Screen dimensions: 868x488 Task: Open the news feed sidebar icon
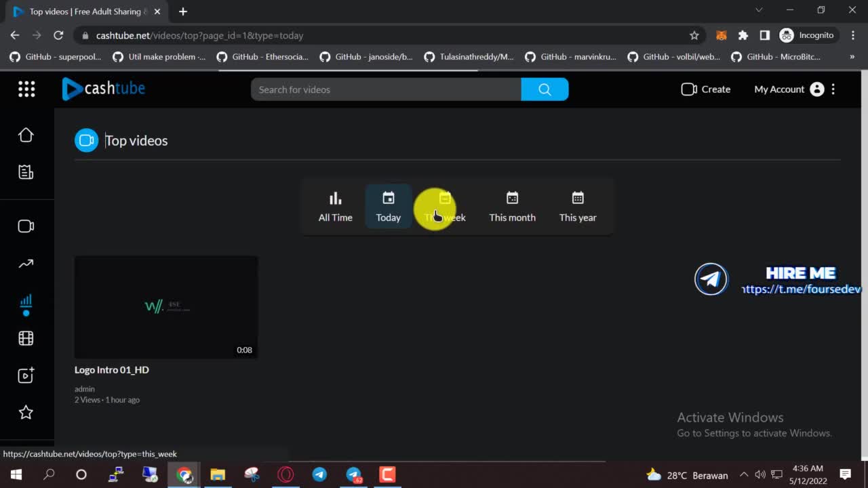point(26,172)
